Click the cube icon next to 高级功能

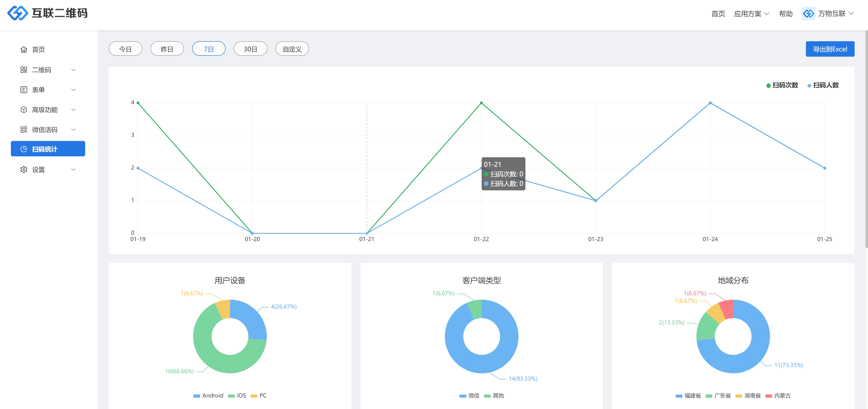pos(24,110)
